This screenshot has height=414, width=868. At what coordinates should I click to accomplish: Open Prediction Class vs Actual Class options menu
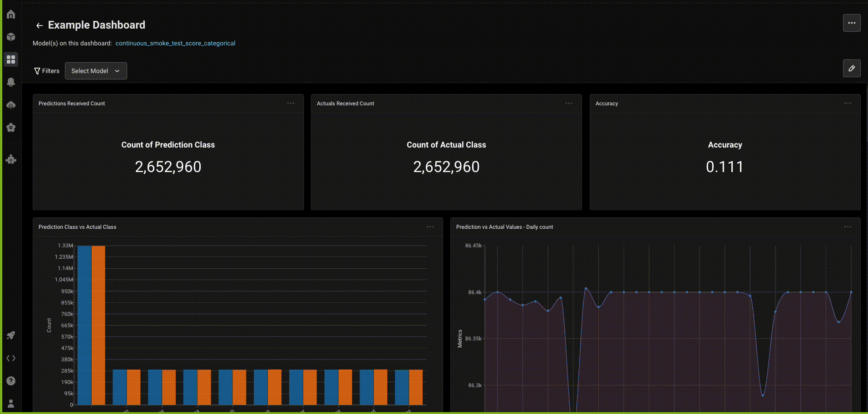(430, 227)
